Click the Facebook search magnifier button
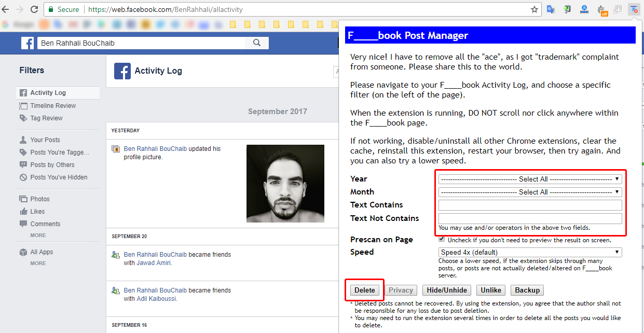The image size is (644, 333). (257, 43)
